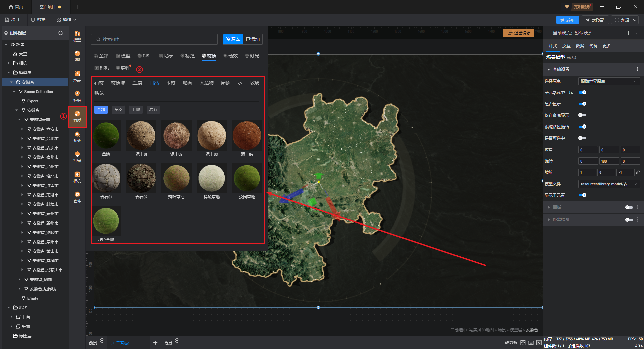Click the 退出编辑 button
The image size is (644, 349).
coord(519,33)
